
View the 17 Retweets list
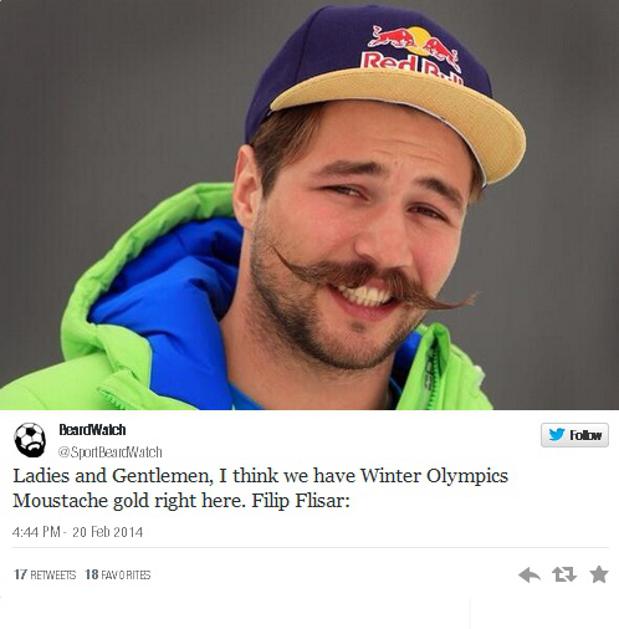45,574
